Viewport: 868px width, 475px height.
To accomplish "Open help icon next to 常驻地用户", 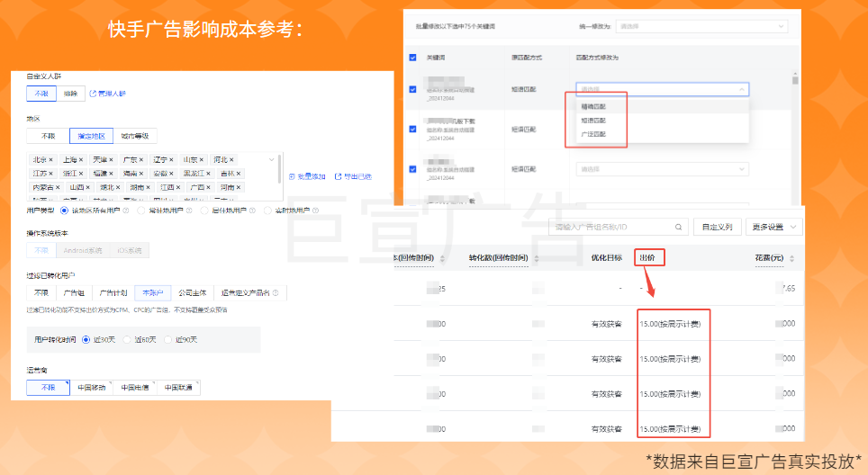I will click(189, 211).
